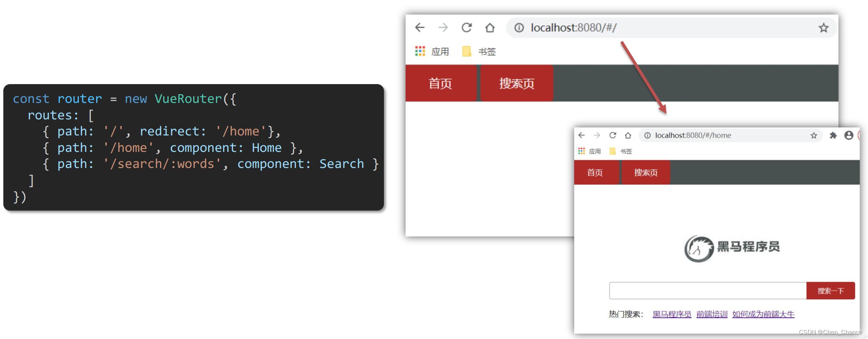This screenshot has width=868, height=339.
Task: Open home icon in the localhost:8080/#/ browser toolbar
Action: [490, 28]
